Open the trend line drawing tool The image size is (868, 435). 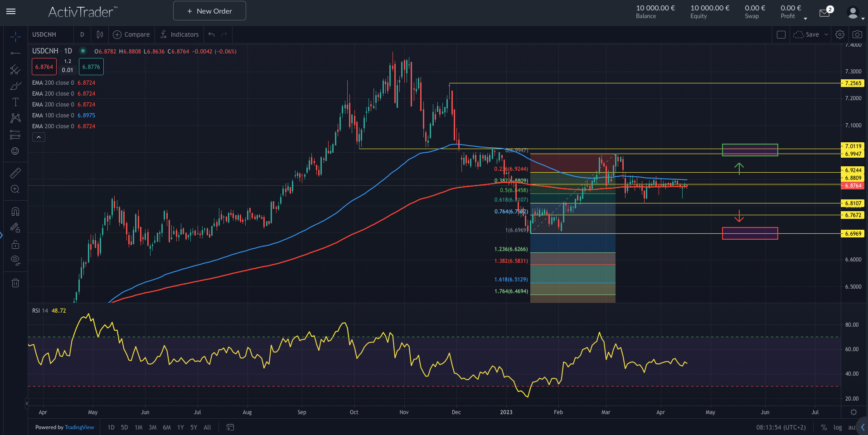coord(15,53)
